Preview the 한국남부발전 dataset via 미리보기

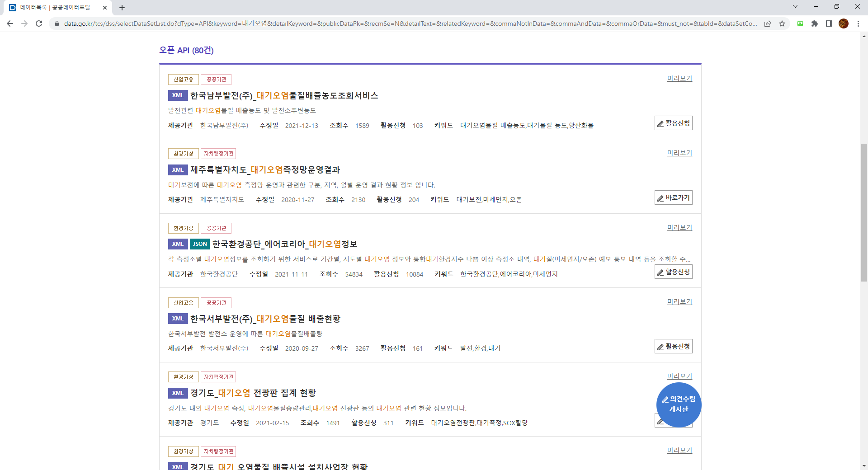pos(679,79)
